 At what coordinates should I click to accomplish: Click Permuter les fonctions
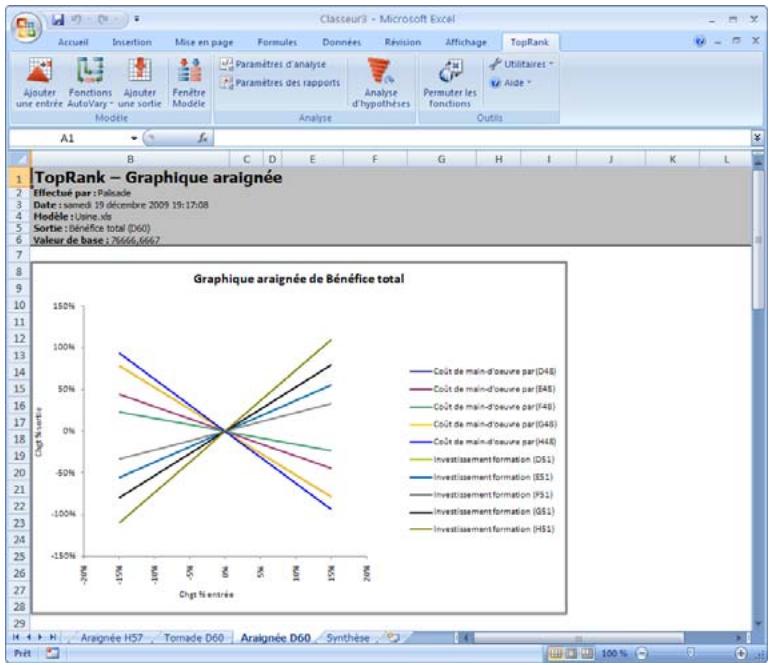click(450, 83)
